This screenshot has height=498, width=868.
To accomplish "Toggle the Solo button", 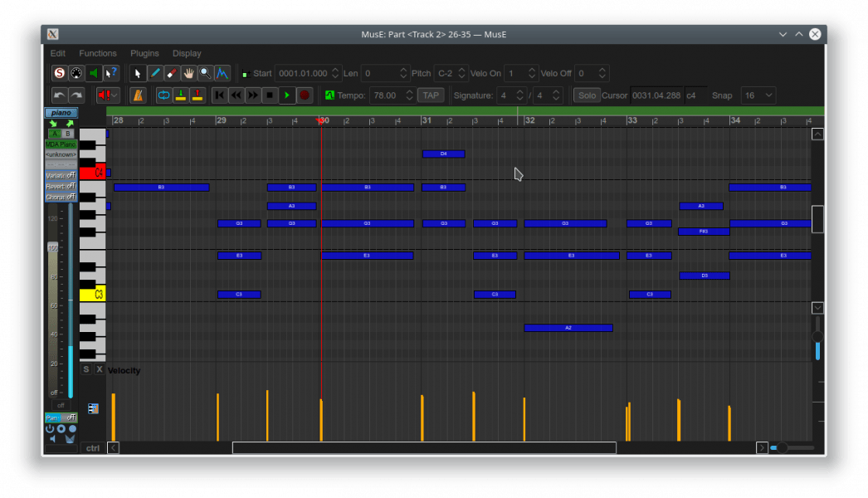I will 587,95.
